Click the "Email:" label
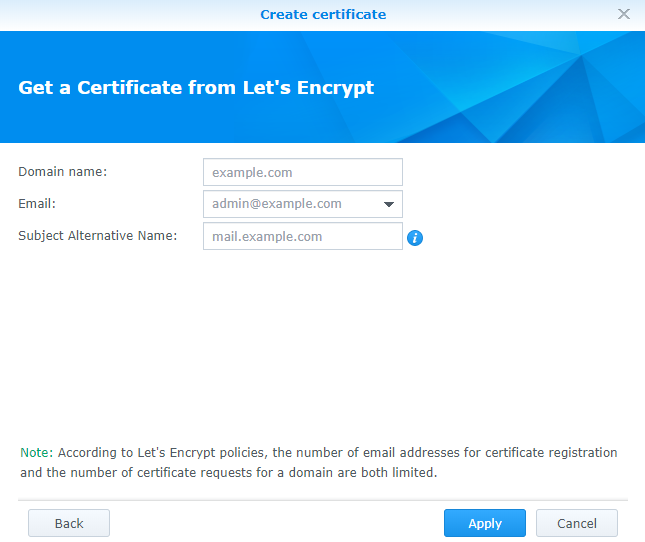The height and width of the screenshot is (542, 645). click(x=37, y=204)
